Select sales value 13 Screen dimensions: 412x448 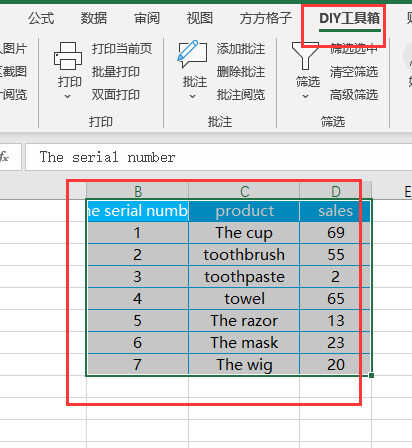pyautogui.click(x=335, y=321)
